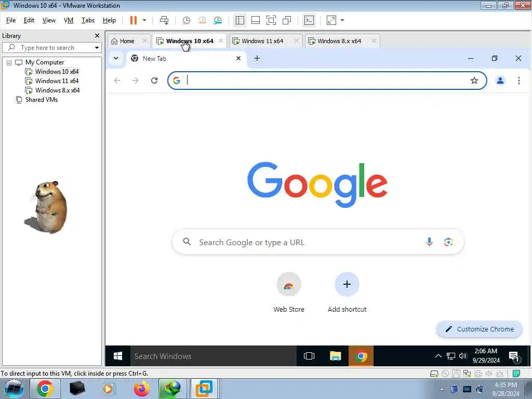This screenshot has height=399, width=532.
Task: Click Chrome's back arrow
Action: click(117, 81)
